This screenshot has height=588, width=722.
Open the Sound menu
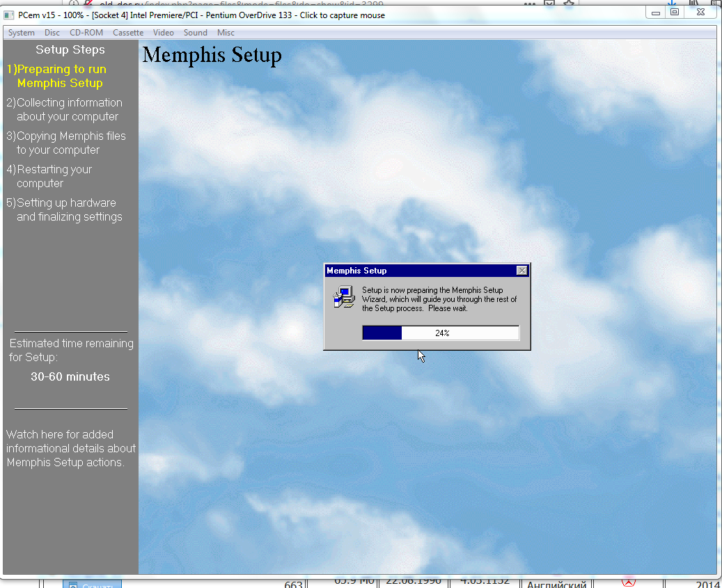click(x=195, y=33)
